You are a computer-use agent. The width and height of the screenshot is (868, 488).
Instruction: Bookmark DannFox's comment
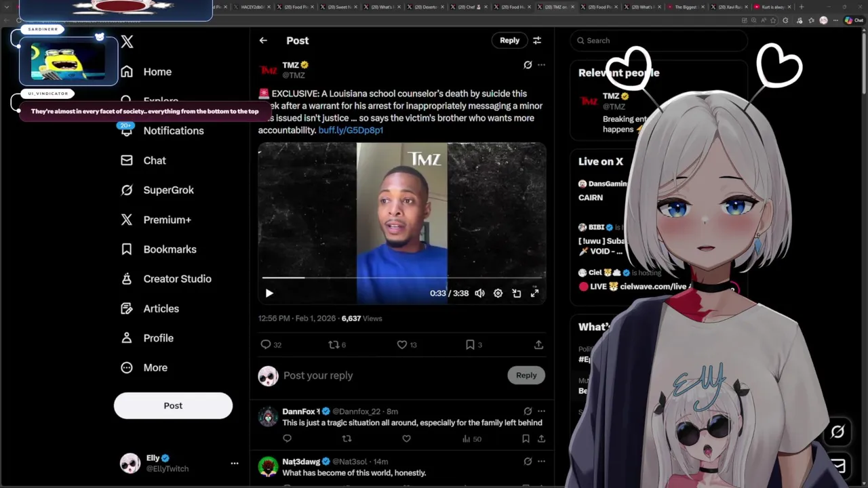(526, 439)
